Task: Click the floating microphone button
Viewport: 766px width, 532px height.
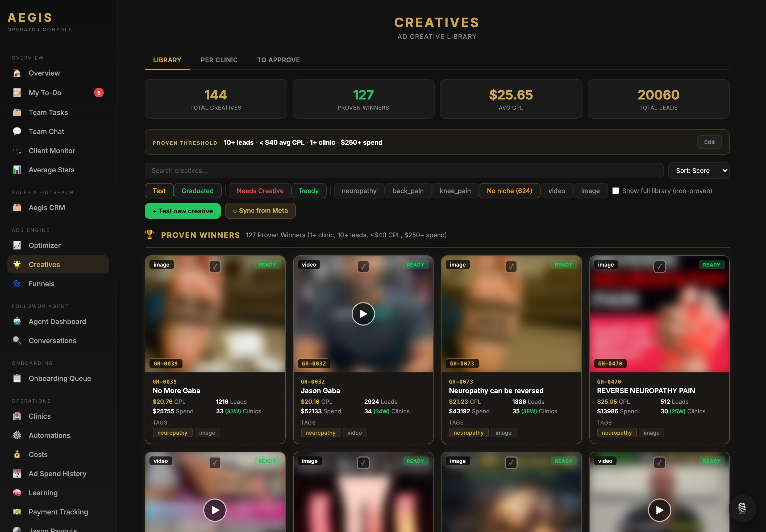Action: (742, 508)
